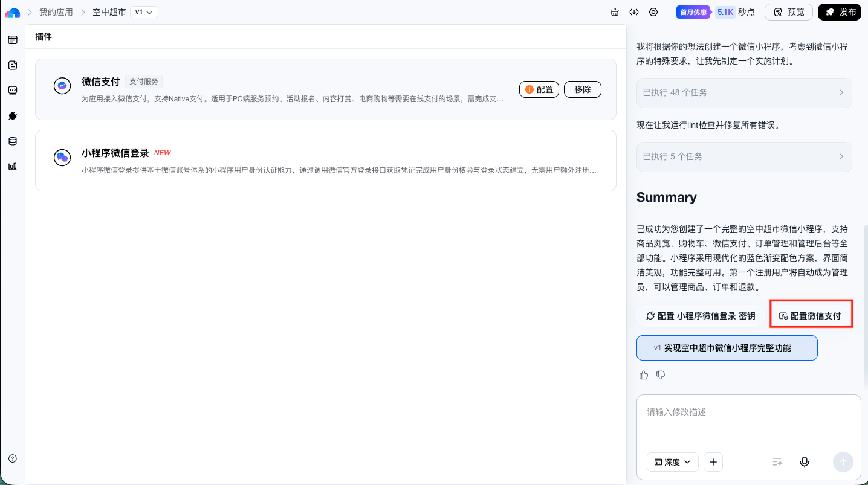868x485 pixels.
Task: Open the v1 version dropdown
Action: click(144, 12)
